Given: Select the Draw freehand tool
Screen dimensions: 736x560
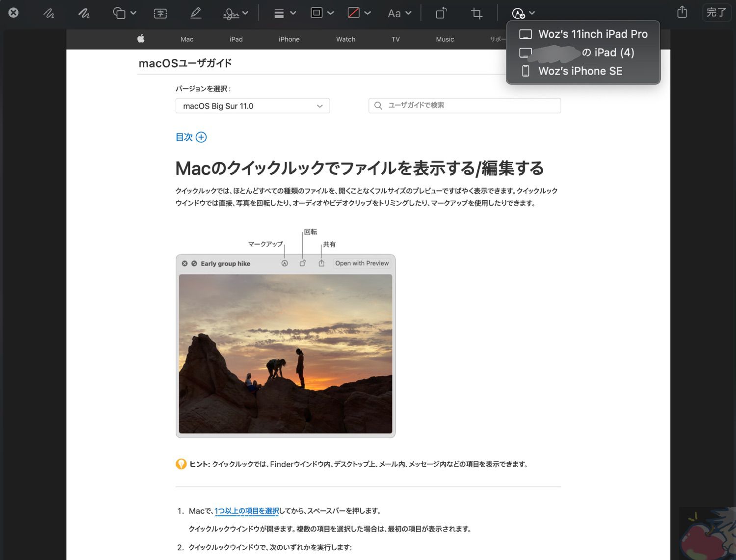Looking at the screenshot, I should (84, 13).
